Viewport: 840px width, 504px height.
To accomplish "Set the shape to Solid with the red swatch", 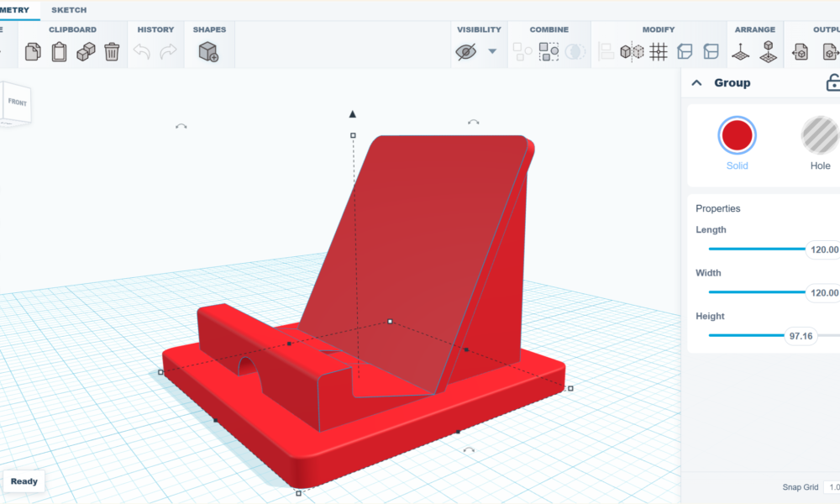I will coord(738,135).
